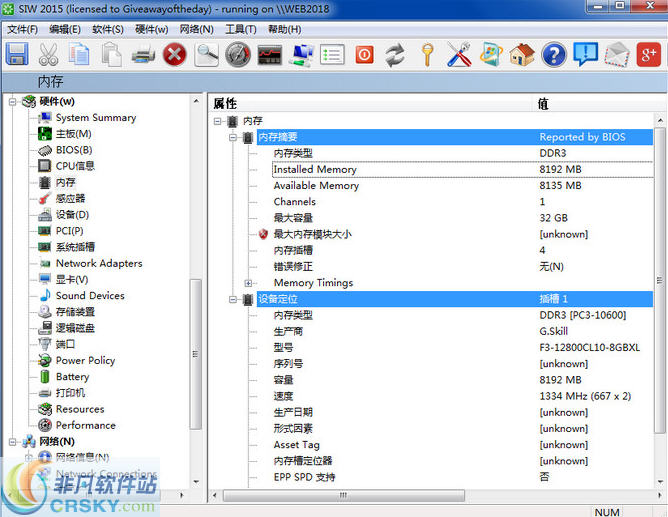Click the envelope mail toolbar icon
Image resolution: width=668 pixels, height=517 pixels.
(x=617, y=55)
